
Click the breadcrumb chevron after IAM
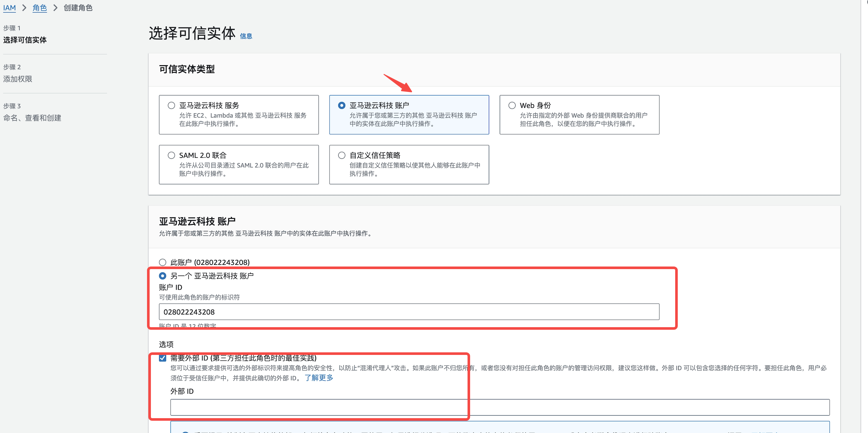(24, 8)
